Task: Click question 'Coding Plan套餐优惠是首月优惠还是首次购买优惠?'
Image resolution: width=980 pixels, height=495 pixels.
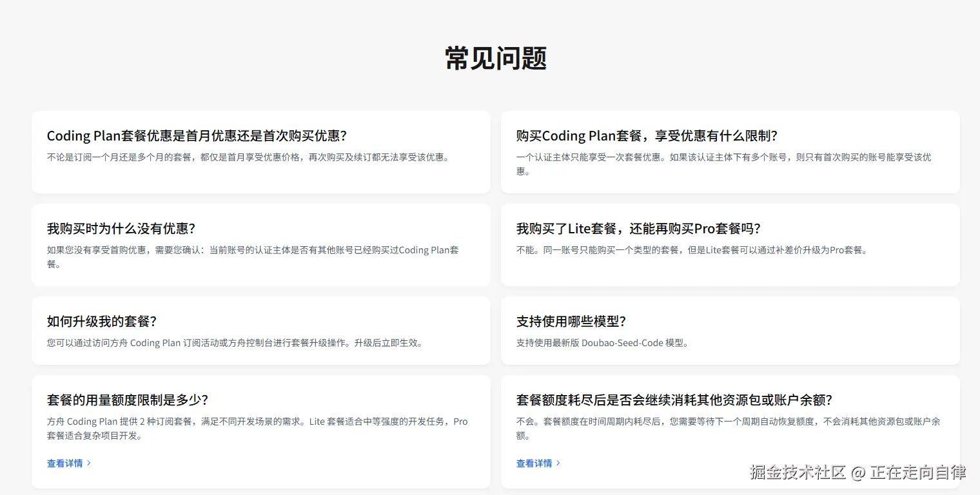Action: click(197, 136)
